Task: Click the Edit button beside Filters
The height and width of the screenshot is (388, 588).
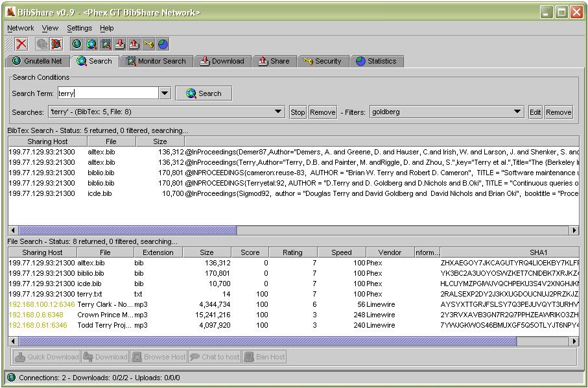Action: click(x=535, y=112)
